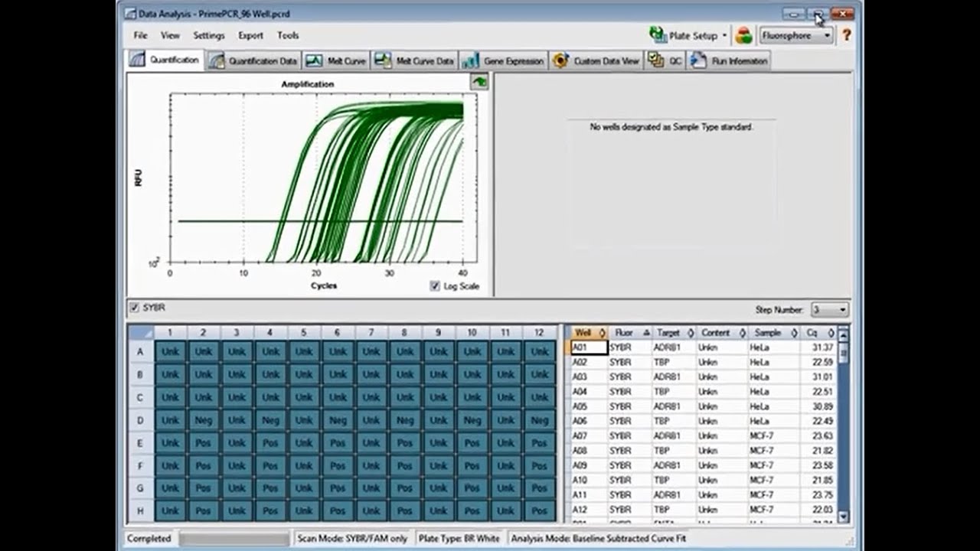Screen dimensions: 980x551
Task: Open the Step Number dropdown
Action: click(x=829, y=310)
